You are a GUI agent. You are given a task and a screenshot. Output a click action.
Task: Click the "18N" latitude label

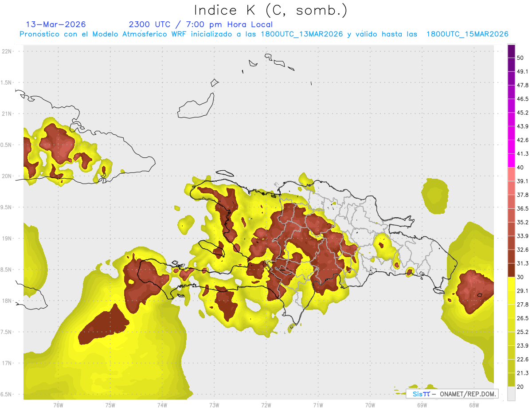tap(7, 301)
